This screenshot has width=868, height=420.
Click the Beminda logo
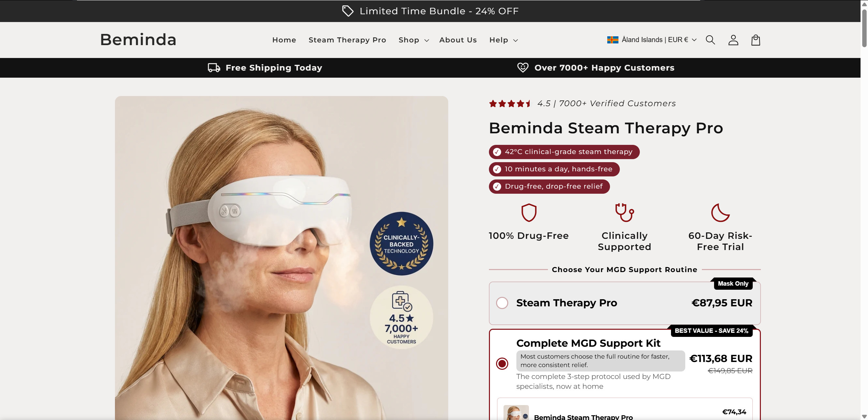138,40
